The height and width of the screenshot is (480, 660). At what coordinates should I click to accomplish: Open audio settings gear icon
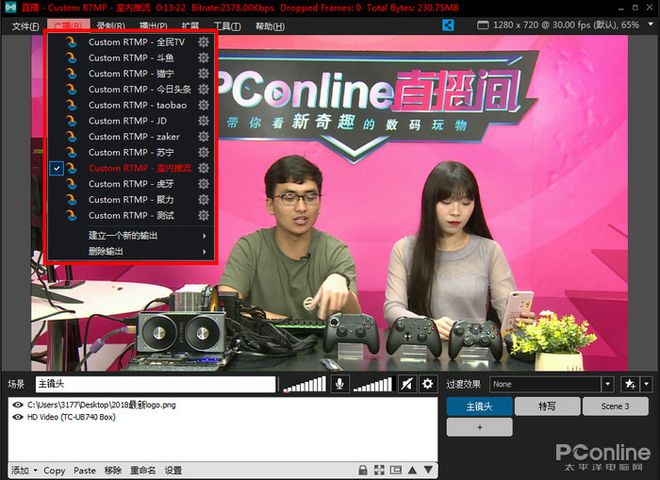[x=428, y=384]
